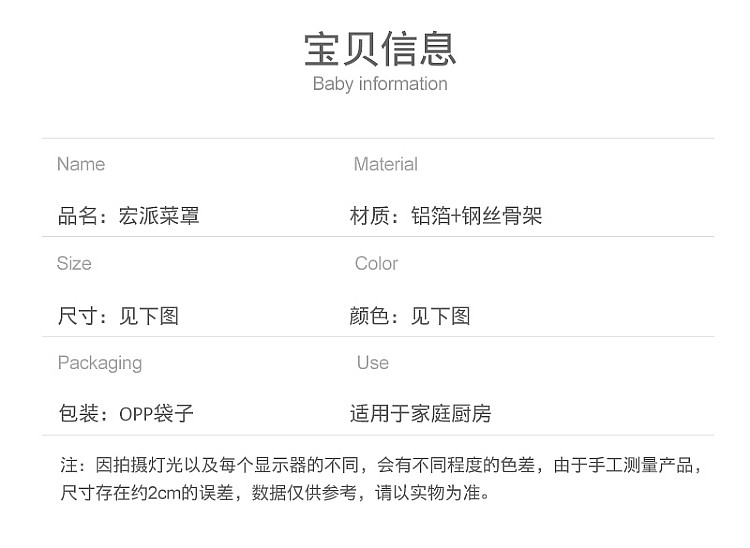
Task: Click the Packaging label
Action: point(100,362)
